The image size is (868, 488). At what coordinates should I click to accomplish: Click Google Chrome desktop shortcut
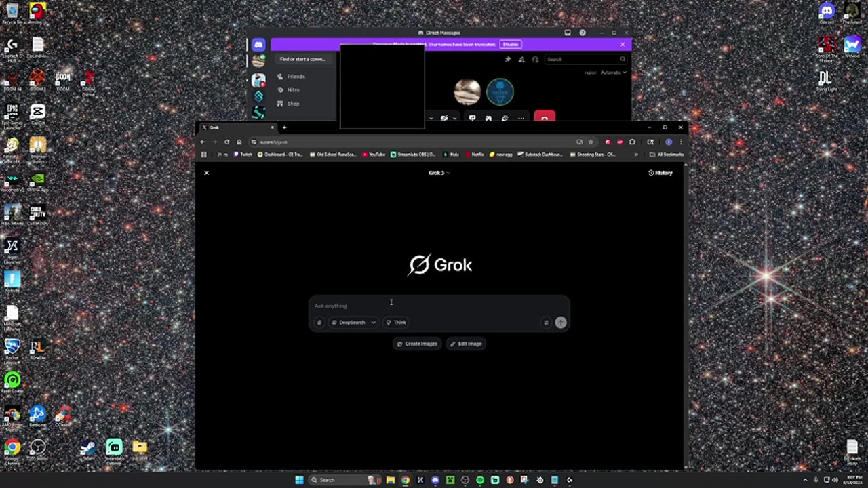pyautogui.click(x=12, y=450)
